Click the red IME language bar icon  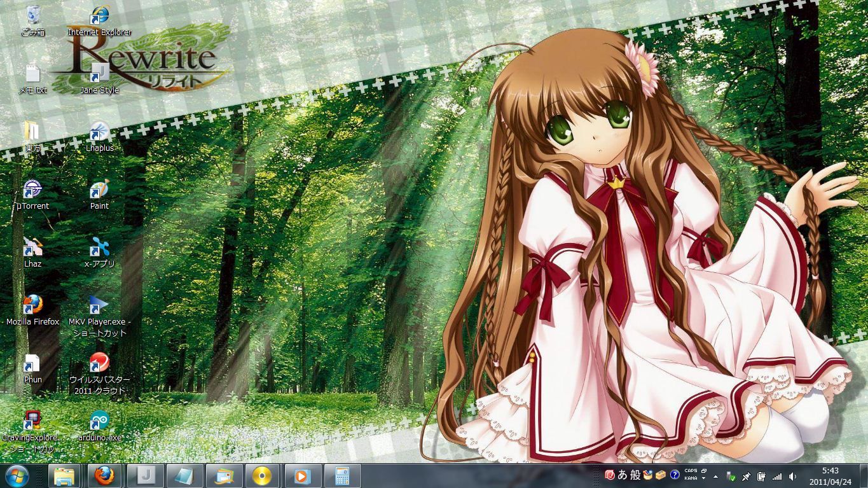point(609,475)
